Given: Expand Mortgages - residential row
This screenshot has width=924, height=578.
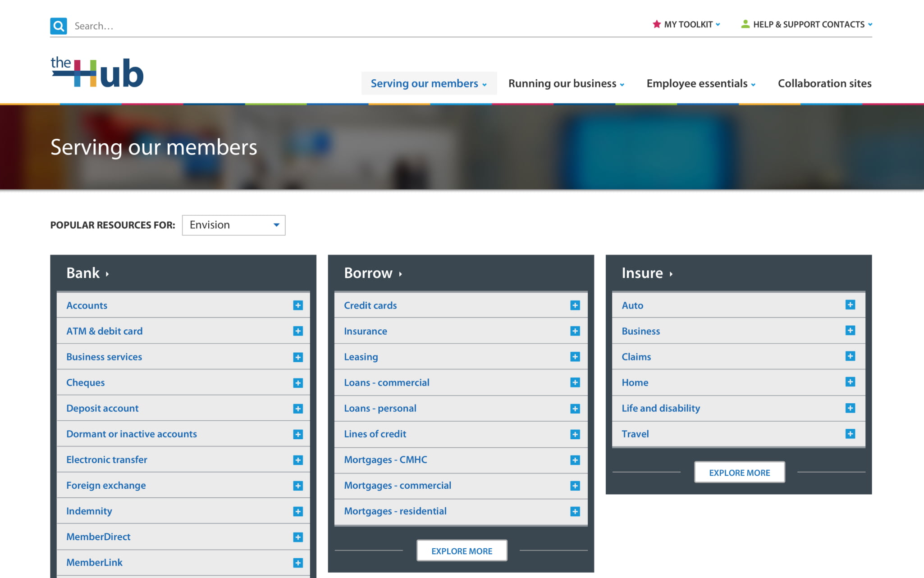Looking at the screenshot, I should click(x=575, y=511).
